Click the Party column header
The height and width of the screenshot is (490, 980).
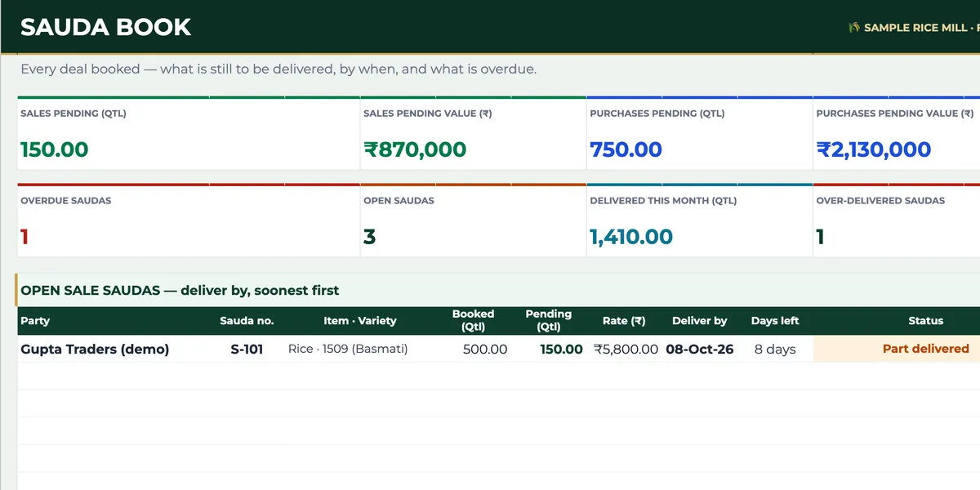35,321
